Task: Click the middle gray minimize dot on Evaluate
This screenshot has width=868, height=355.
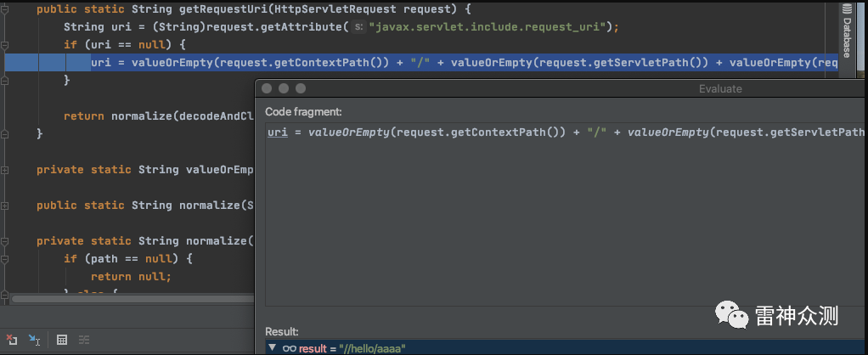Action: (x=284, y=88)
